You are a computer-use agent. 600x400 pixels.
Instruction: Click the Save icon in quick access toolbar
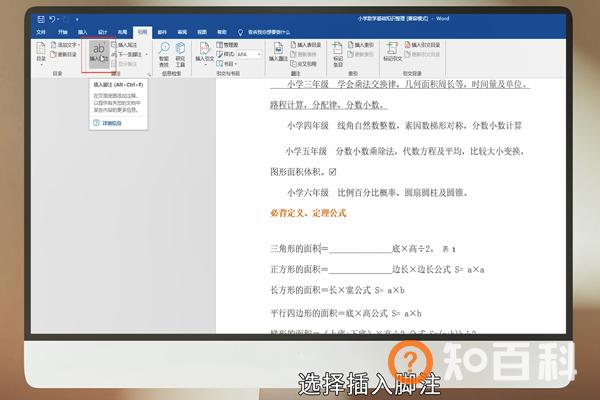[41, 19]
